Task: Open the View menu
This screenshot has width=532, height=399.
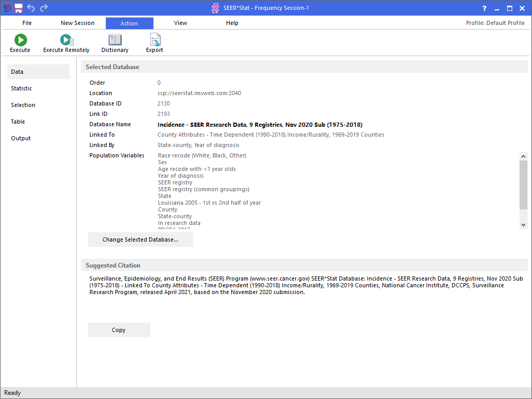Action: click(x=180, y=23)
